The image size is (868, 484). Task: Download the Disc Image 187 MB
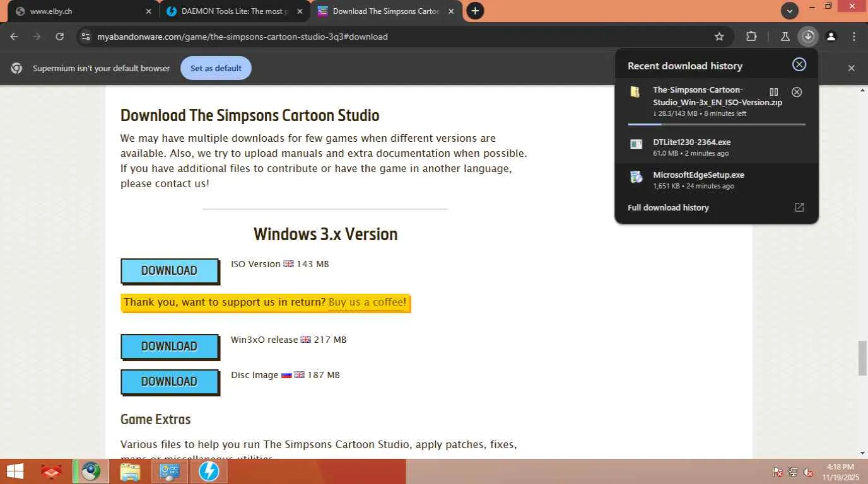pyautogui.click(x=170, y=382)
